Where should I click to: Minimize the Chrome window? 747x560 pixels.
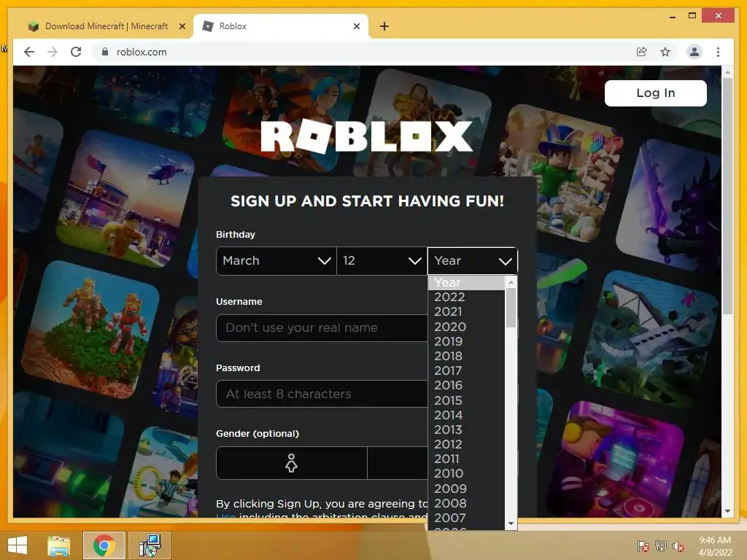(672, 17)
